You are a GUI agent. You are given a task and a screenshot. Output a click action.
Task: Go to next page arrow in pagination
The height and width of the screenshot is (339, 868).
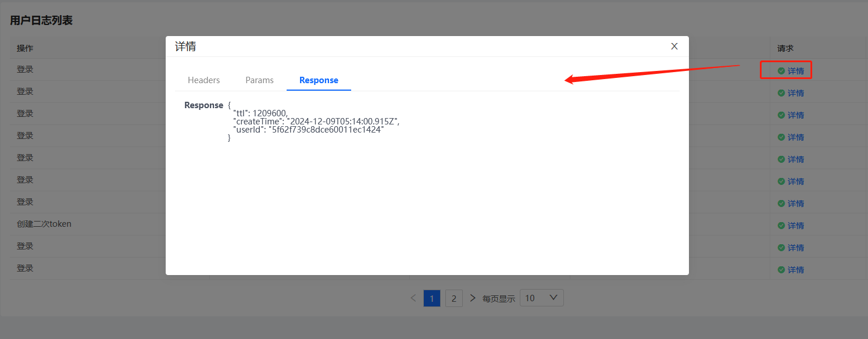(473, 298)
